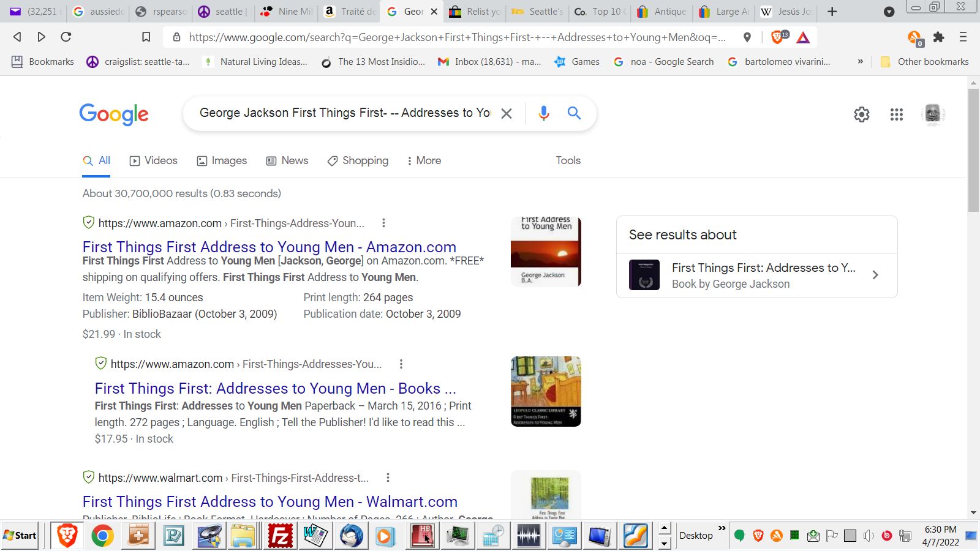Go forward to next page

(41, 37)
